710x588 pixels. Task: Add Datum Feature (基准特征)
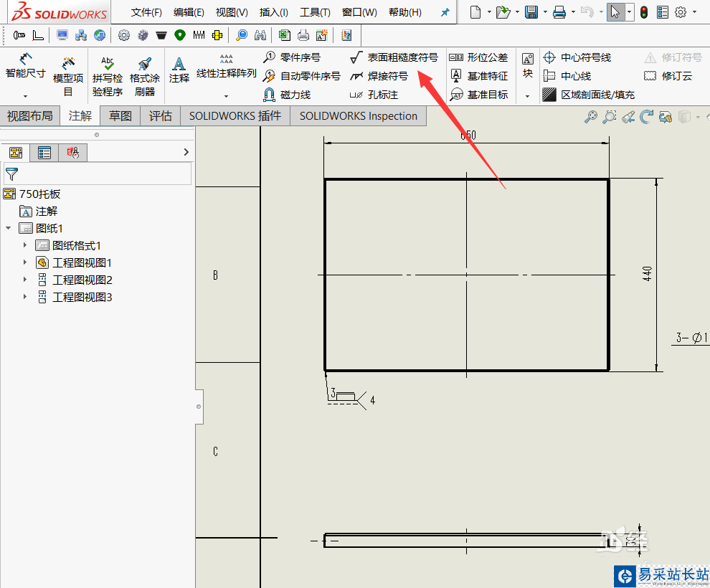478,76
